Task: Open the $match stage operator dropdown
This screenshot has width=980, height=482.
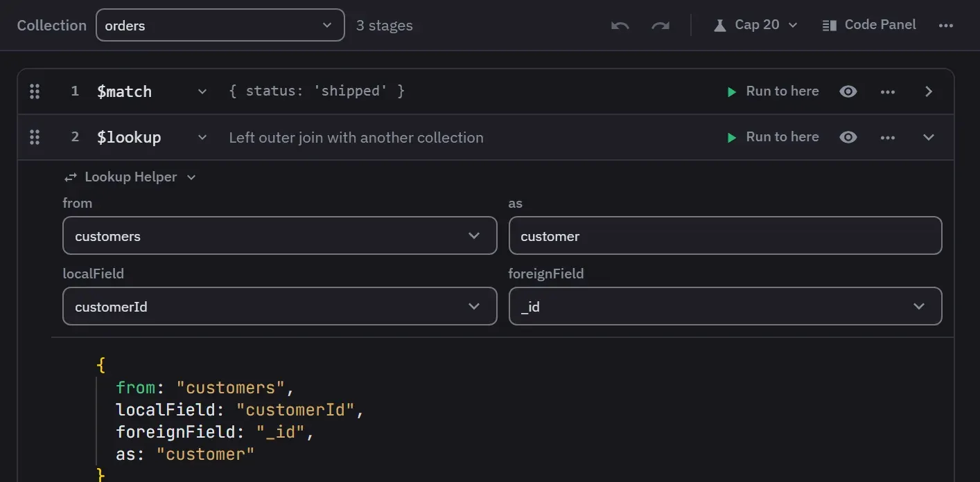Action: pos(202,91)
